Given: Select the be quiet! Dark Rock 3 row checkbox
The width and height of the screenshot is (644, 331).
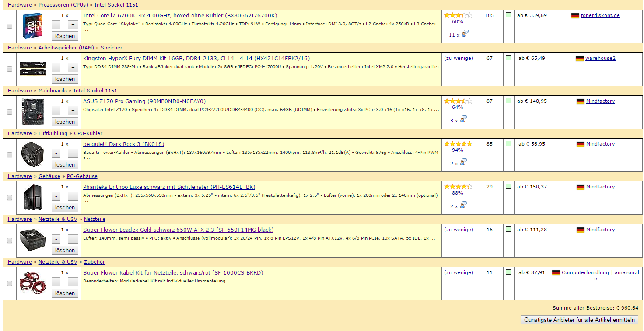Looking at the screenshot, I should pyautogui.click(x=10, y=155).
